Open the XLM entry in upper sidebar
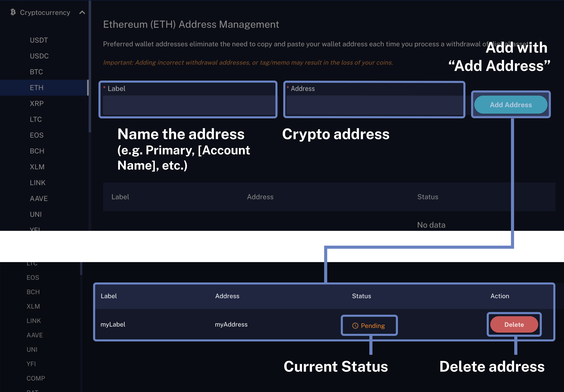 [x=37, y=167]
